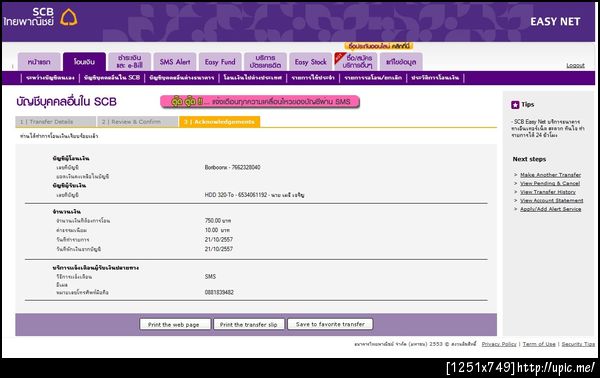Open the Privacy Policy link

(x=499, y=344)
